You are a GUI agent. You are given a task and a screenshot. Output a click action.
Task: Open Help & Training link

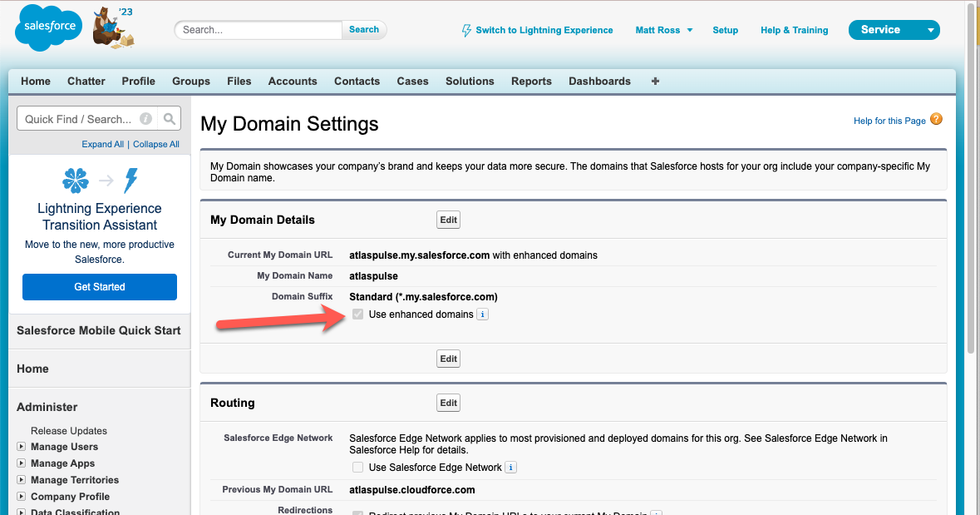coord(795,30)
